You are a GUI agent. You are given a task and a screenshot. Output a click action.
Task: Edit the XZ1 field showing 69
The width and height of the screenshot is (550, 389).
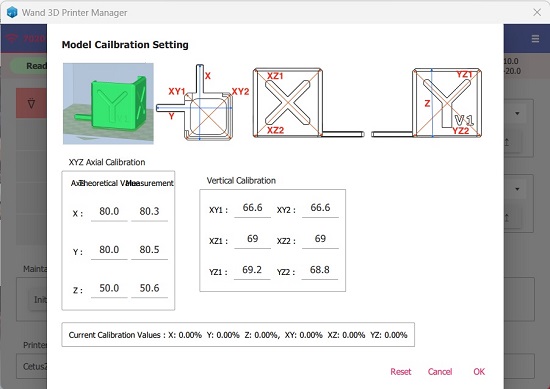click(x=253, y=239)
